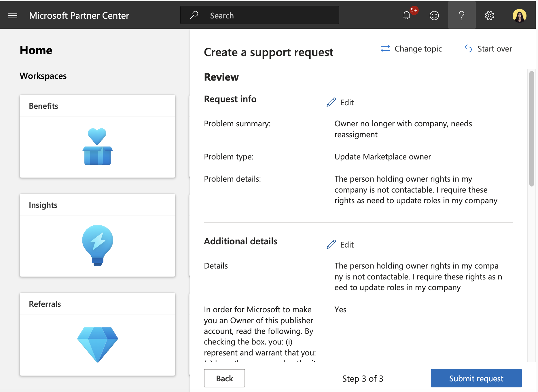Click the Start over undo icon
The height and width of the screenshot is (392, 538).
468,49
